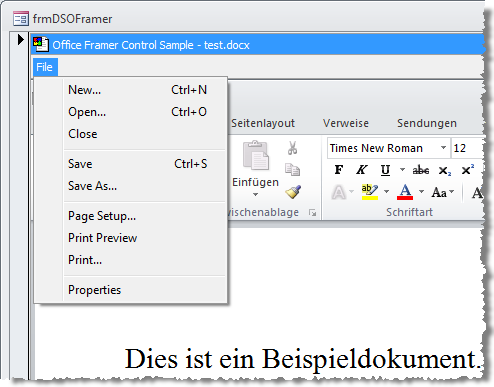
Task: Toggle subscript formatting
Action: pos(445,171)
